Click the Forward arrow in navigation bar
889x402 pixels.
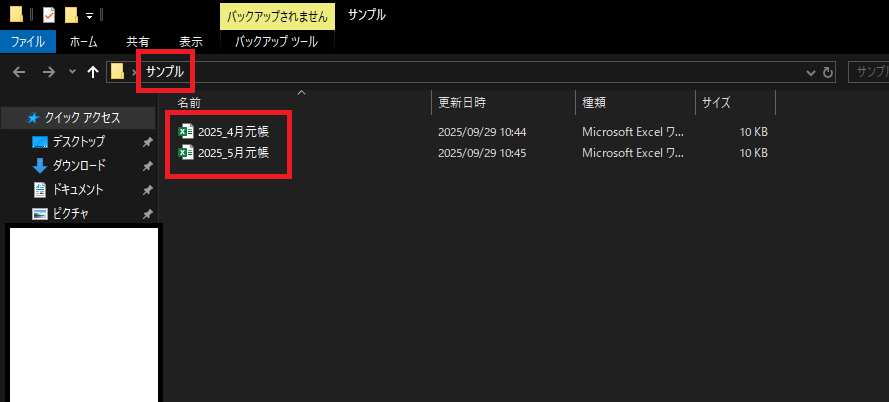[48, 72]
